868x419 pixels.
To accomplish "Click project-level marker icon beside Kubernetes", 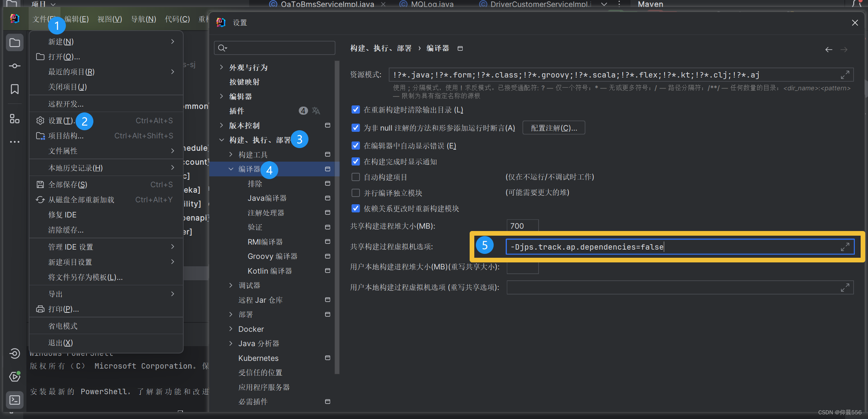I will pos(327,358).
